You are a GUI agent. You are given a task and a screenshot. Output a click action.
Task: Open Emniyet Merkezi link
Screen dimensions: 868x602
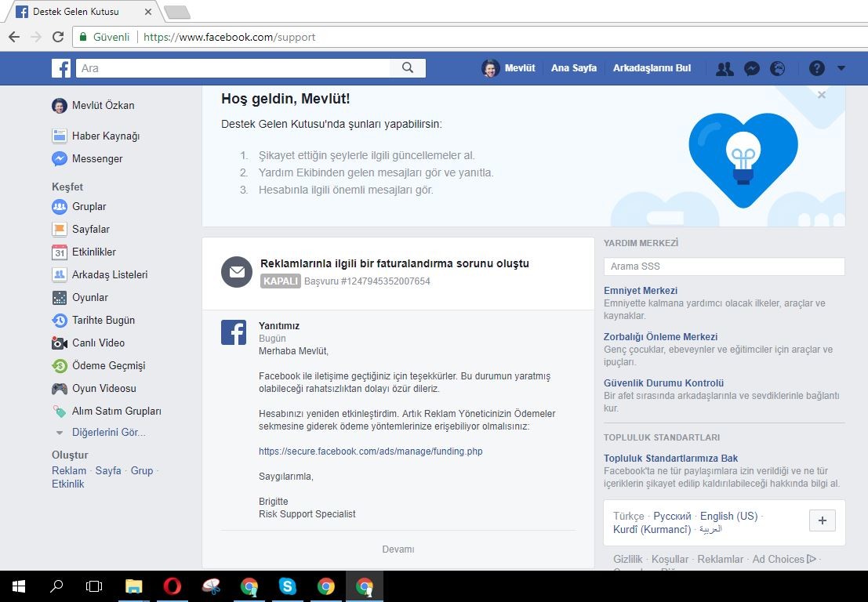[x=641, y=291]
